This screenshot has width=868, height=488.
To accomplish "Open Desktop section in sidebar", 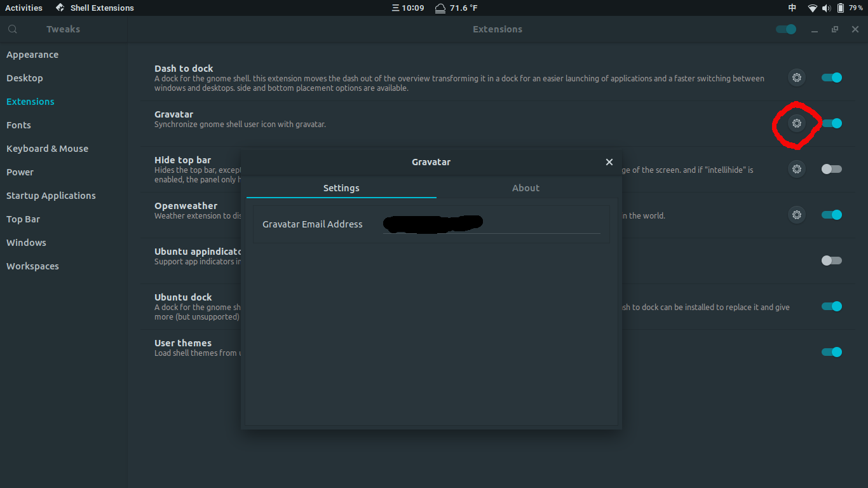I will coord(64,78).
